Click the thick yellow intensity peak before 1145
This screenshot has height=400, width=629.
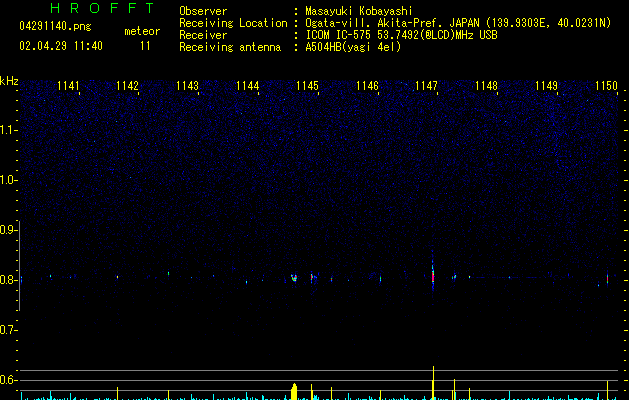click(294, 391)
